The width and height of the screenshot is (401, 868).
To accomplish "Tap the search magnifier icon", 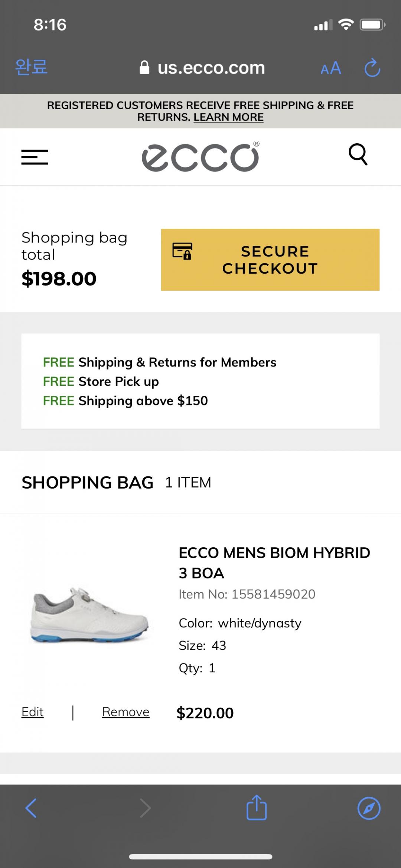I will pyautogui.click(x=358, y=154).
